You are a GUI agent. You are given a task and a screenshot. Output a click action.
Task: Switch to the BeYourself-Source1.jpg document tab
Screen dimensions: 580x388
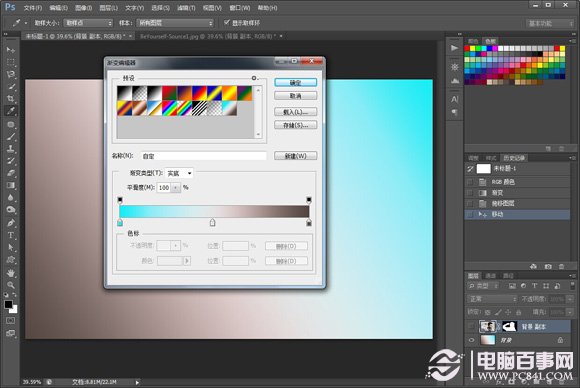pos(208,36)
